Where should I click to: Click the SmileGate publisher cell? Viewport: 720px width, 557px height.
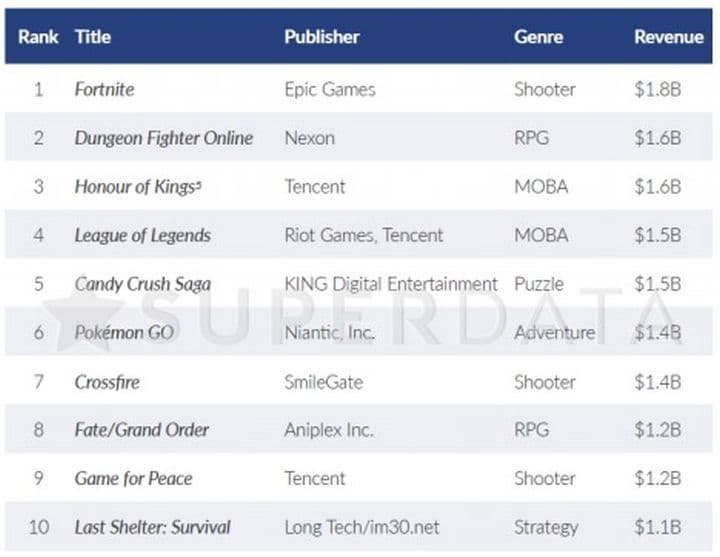coord(323,382)
